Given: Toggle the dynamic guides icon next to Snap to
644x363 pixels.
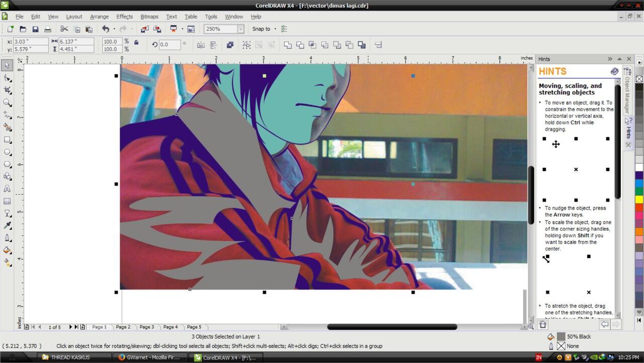Looking at the screenshot, I should 284,29.
